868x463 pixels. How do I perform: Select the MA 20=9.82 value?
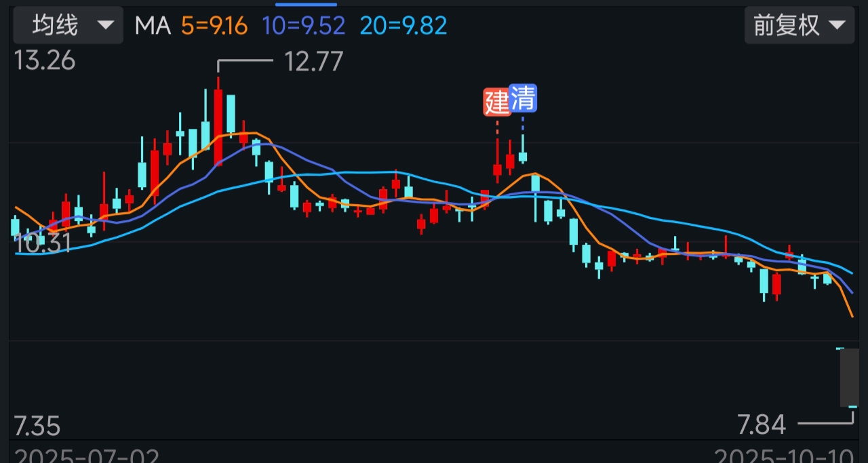[x=403, y=26]
